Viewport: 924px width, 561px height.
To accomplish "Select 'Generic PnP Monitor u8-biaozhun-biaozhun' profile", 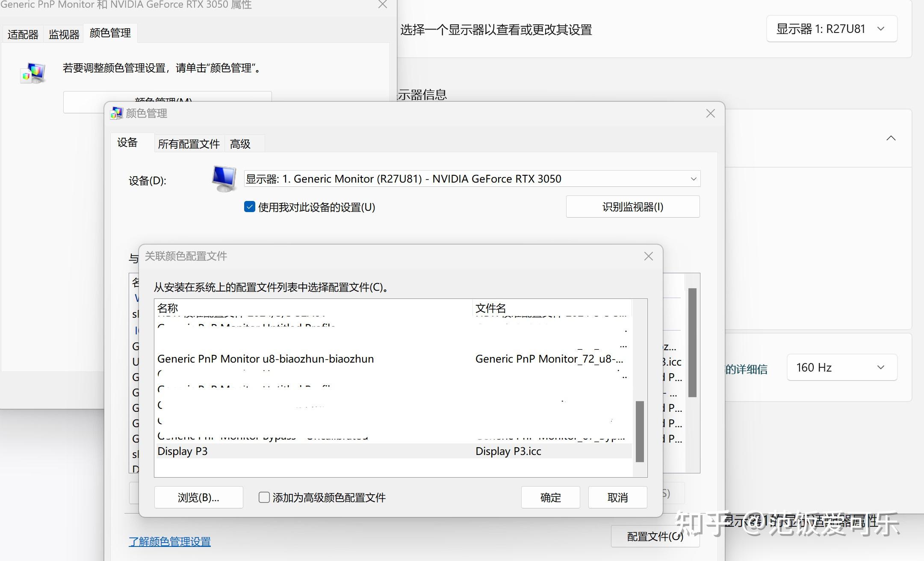I will coord(394,359).
